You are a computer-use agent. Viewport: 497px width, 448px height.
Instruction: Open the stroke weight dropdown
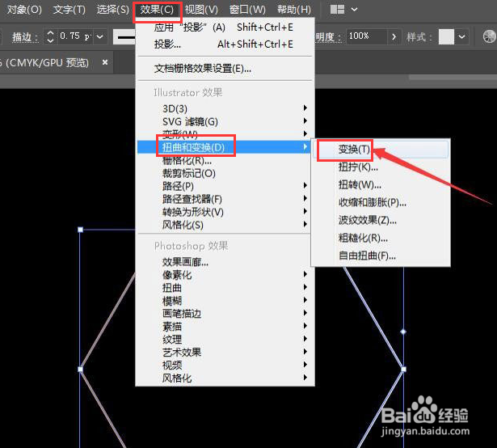tap(100, 37)
